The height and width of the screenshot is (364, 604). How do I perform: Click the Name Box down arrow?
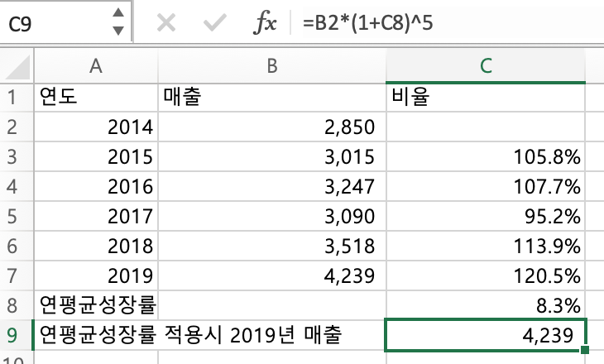(118, 31)
